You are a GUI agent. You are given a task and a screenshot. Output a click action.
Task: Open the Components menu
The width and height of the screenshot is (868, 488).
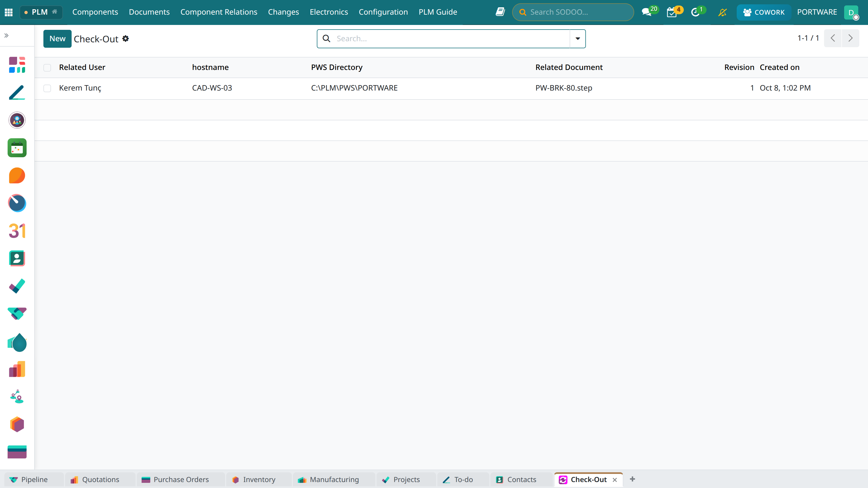(x=95, y=12)
